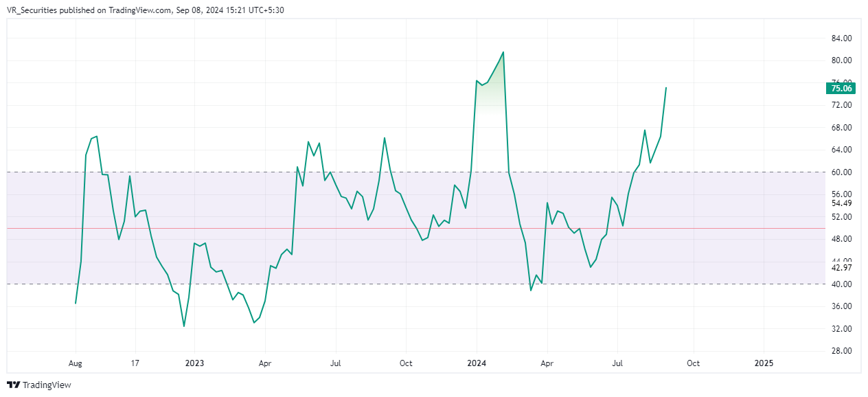Click the Oct label after 2024
Image resolution: width=868 pixels, height=397 pixels.
pyautogui.click(x=694, y=363)
